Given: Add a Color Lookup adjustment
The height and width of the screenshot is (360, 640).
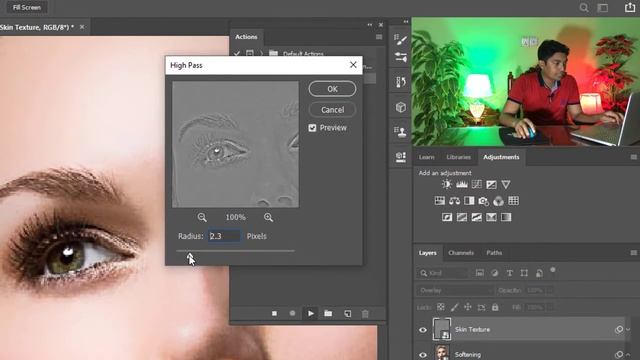Looking at the screenshot, I should point(513,201).
